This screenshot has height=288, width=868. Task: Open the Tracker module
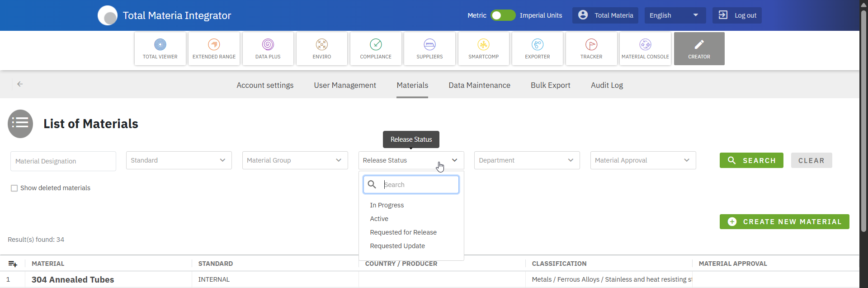(591, 49)
